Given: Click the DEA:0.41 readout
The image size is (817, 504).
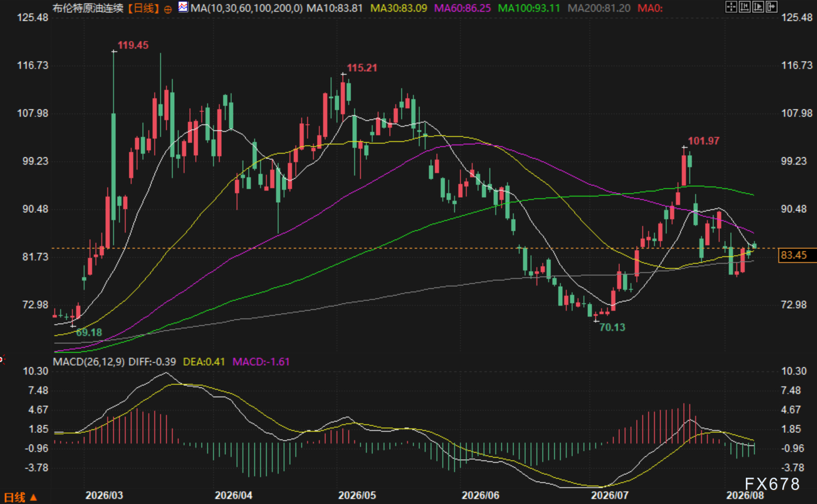Looking at the screenshot, I should coord(204,362).
